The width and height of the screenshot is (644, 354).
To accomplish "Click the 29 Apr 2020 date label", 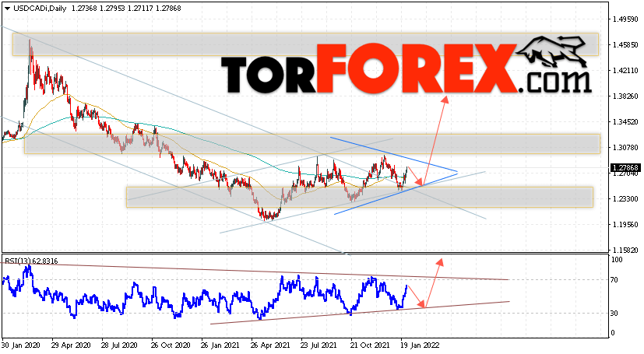I will [71, 345].
